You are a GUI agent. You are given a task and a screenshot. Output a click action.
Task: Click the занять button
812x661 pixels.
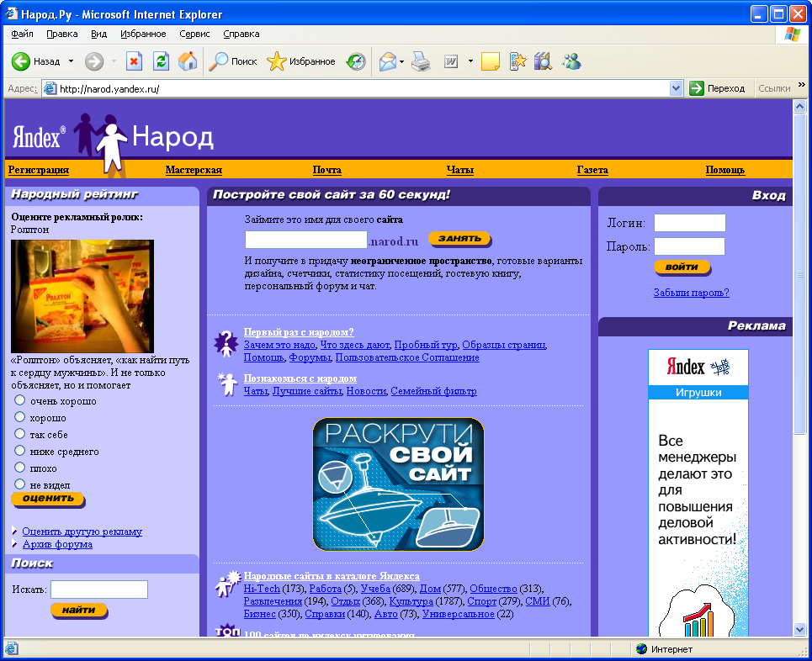click(460, 239)
